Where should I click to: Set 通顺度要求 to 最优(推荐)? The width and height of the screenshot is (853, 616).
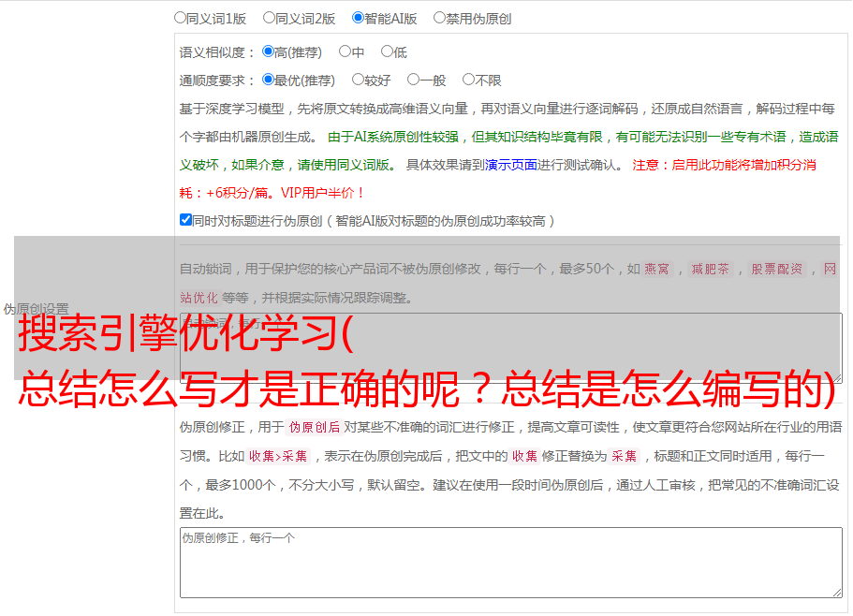click(268, 80)
